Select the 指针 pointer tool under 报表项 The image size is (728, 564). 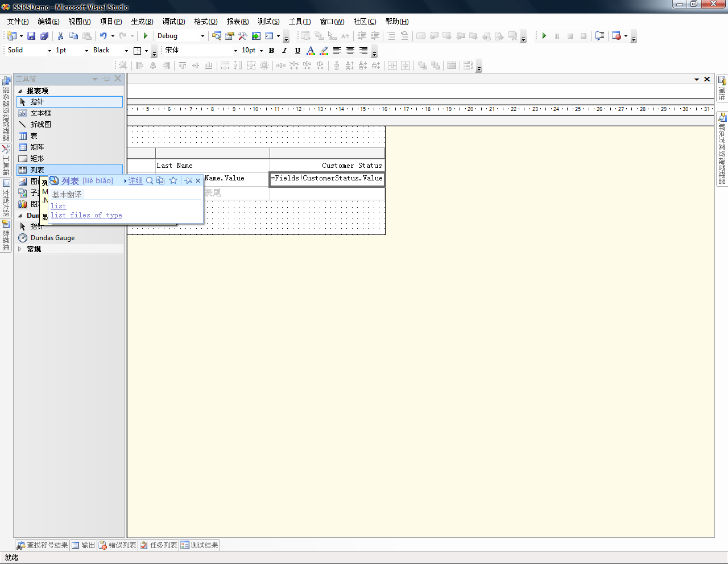pos(70,102)
